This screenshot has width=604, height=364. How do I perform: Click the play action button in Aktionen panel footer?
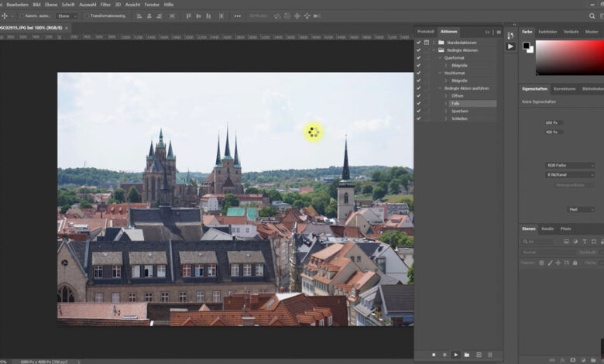pyautogui.click(x=456, y=354)
